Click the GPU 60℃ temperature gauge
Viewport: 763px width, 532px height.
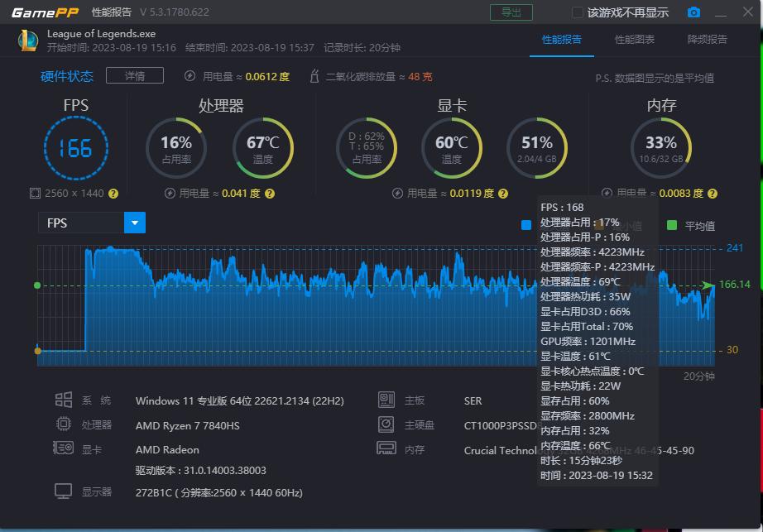(452, 148)
